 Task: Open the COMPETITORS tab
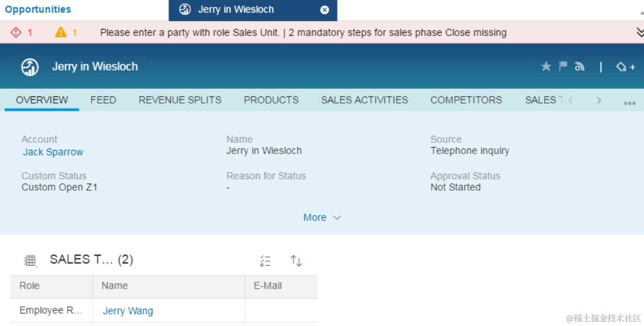pyautogui.click(x=466, y=100)
